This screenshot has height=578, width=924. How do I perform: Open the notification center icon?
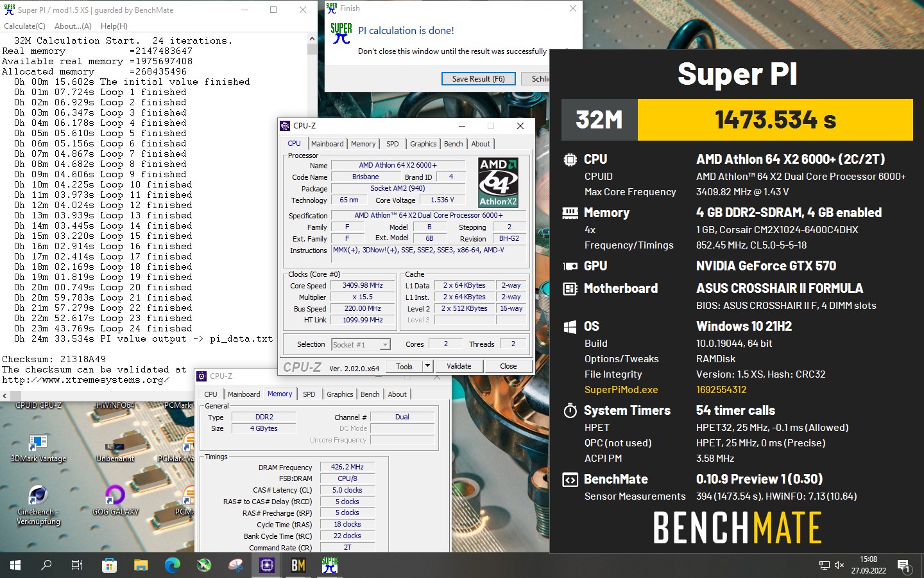903,566
